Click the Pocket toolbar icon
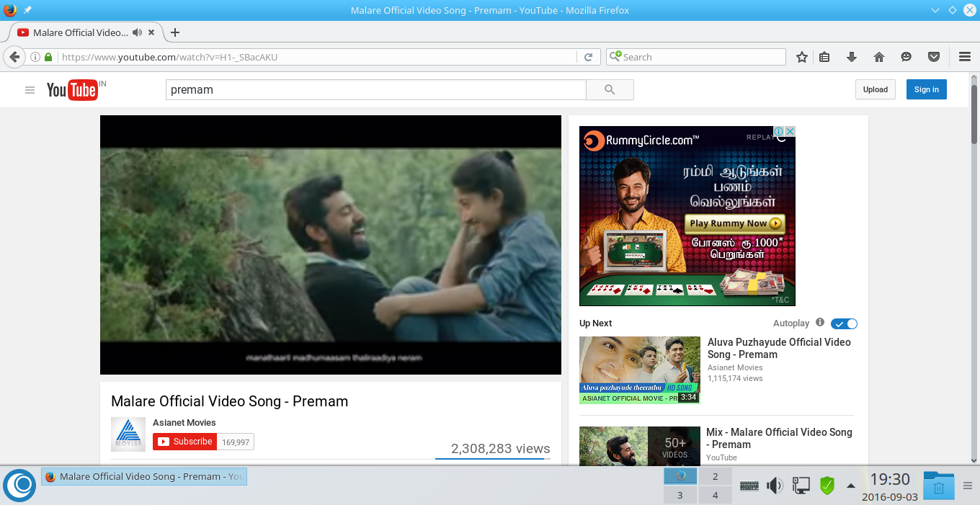This screenshot has width=980, height=505. click(x=933, y=57)
